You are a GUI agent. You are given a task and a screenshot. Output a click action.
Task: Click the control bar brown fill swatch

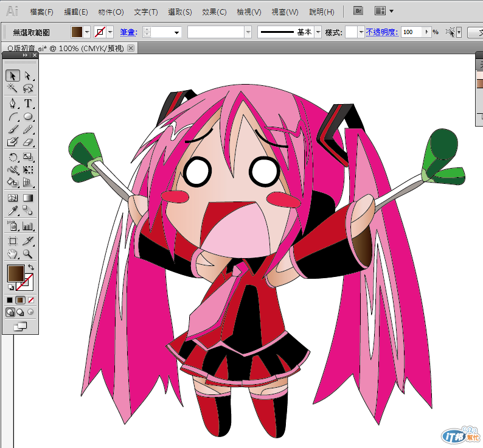(x=77, y=32)
